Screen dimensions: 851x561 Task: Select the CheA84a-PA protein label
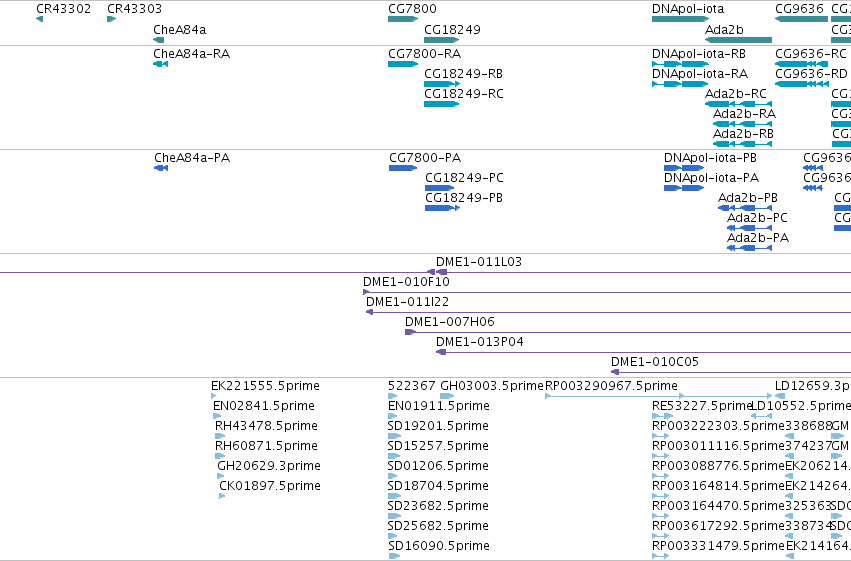point(192,158)
